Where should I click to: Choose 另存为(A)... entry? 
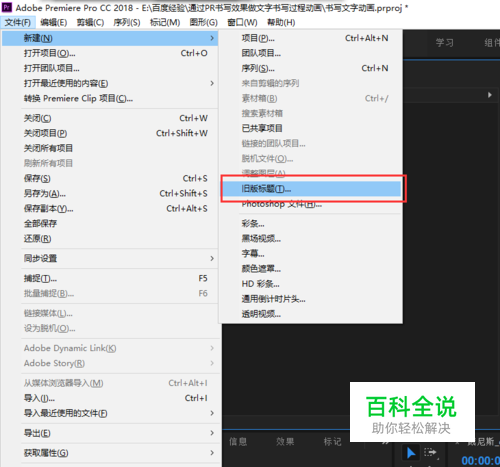click(x=110, y=193)
